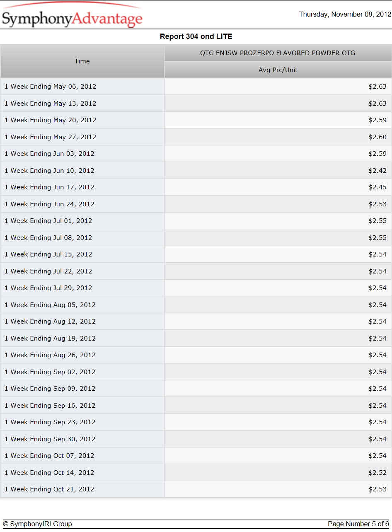Click the $2.60 price cell
This screenshot has width=392, height=532.
pyautogui.click(x=278, y=137)
